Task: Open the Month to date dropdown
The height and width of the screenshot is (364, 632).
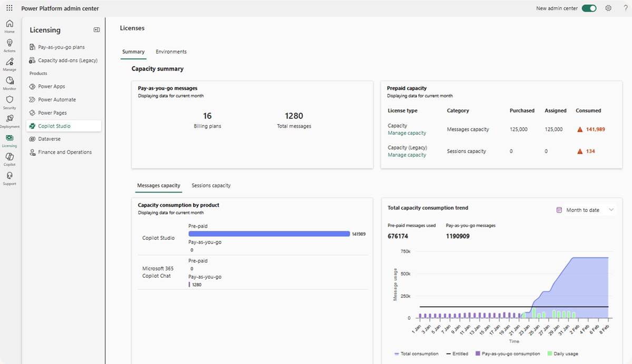Action: 585,209
